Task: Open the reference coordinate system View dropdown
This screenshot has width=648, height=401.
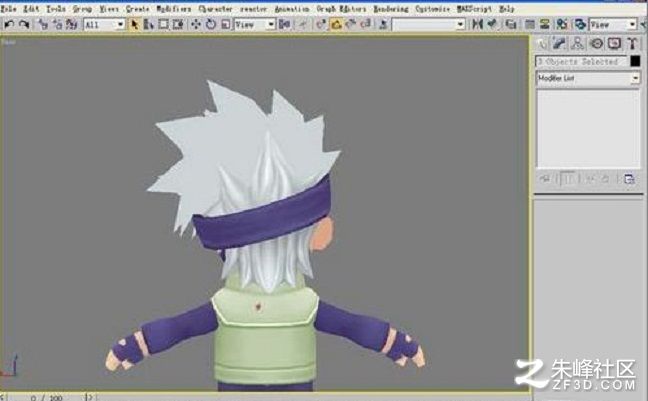Action: 255,25
